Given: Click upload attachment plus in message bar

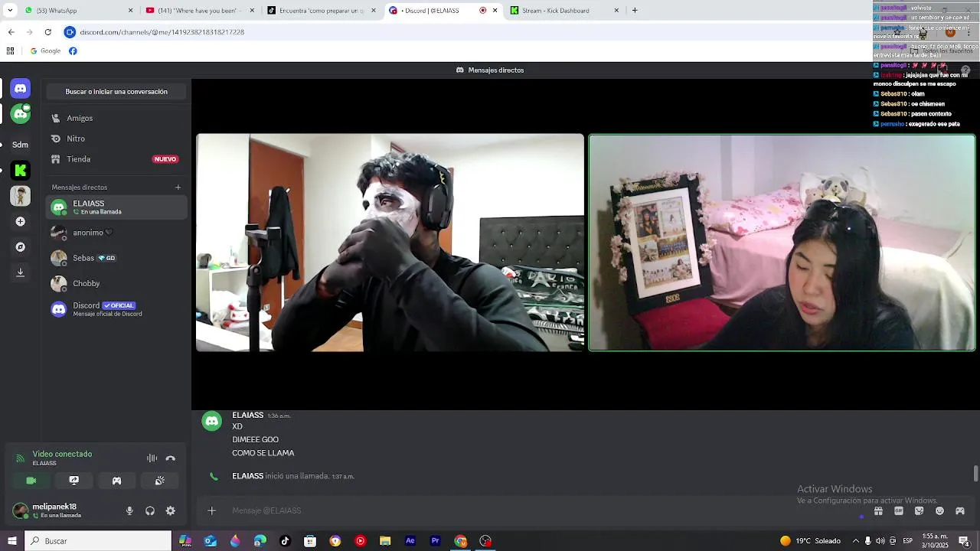Looking at the screenshot, I should point(211,510).
